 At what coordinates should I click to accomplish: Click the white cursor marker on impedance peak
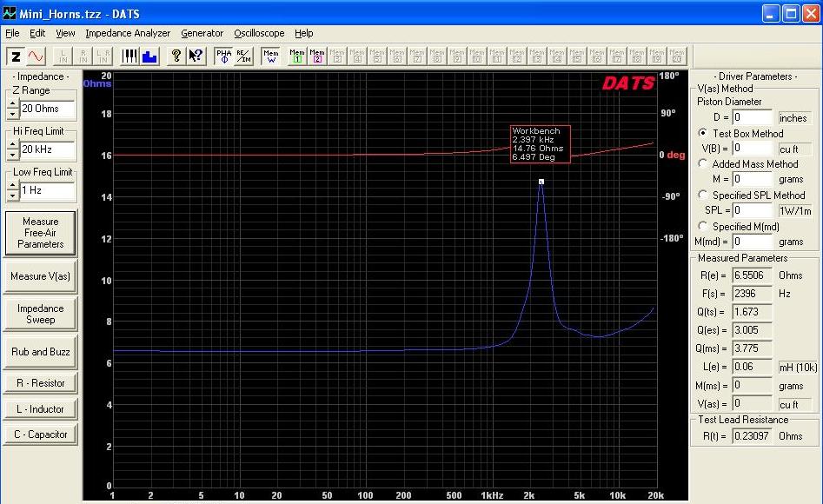pos(541,182)
